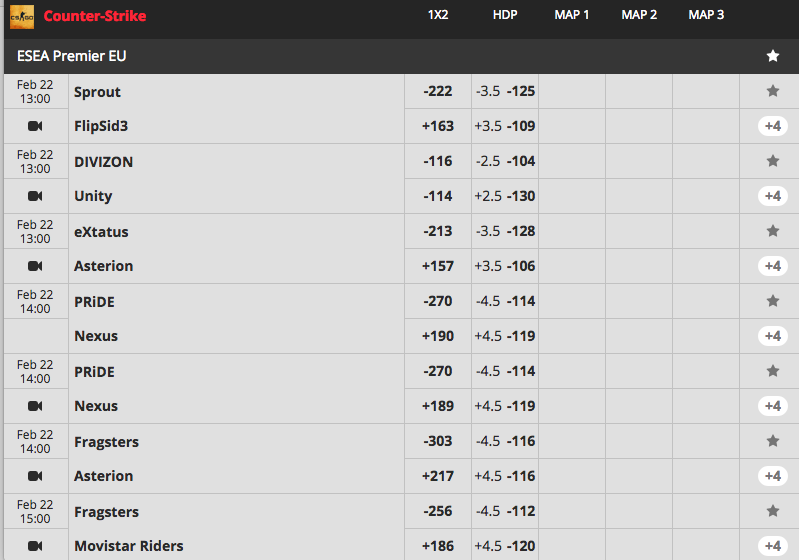Expand +4 more markets for Unity row
The height and width of the screenshot is (560, 799).
point(773,196)
